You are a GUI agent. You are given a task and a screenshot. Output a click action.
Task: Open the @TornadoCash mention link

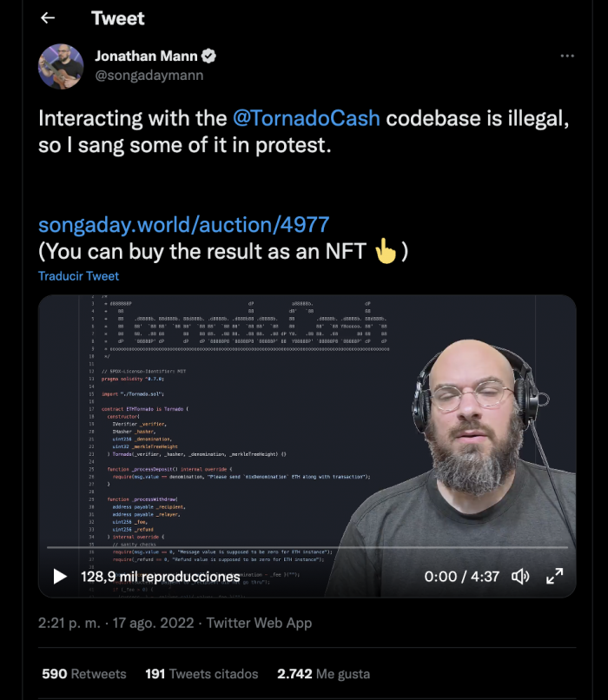click(307, 118)
